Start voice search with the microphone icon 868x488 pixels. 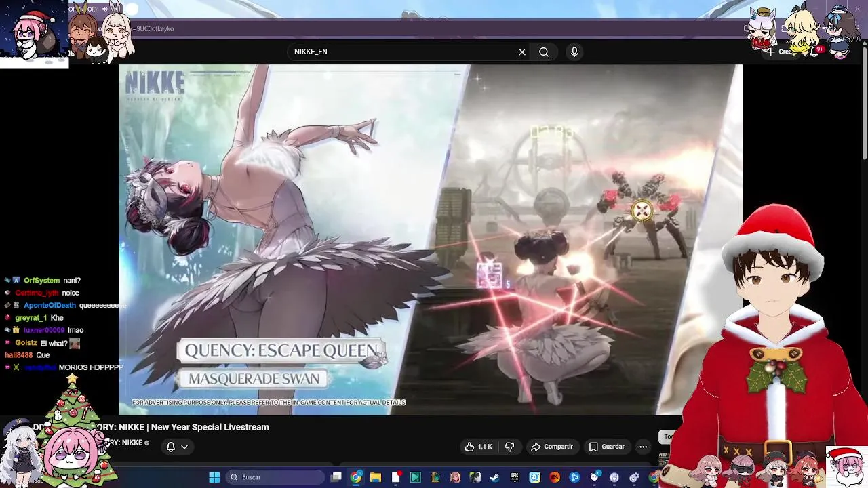(574, 52)
